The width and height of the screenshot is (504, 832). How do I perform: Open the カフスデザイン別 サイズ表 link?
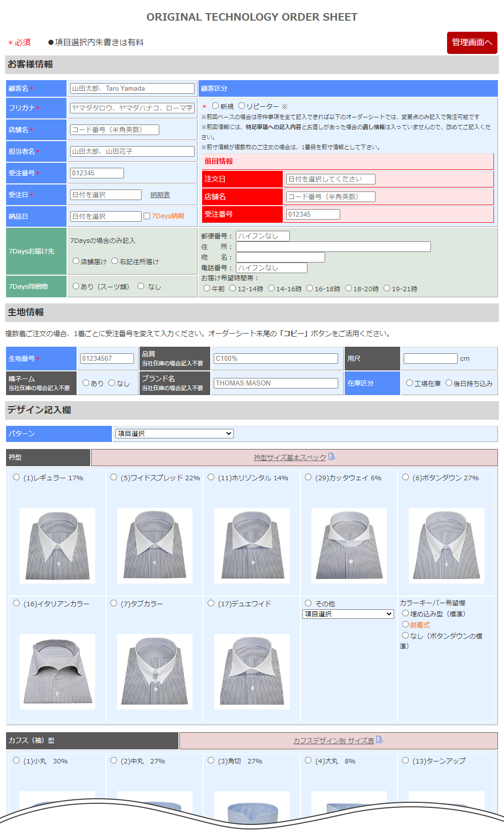point(334,741)
